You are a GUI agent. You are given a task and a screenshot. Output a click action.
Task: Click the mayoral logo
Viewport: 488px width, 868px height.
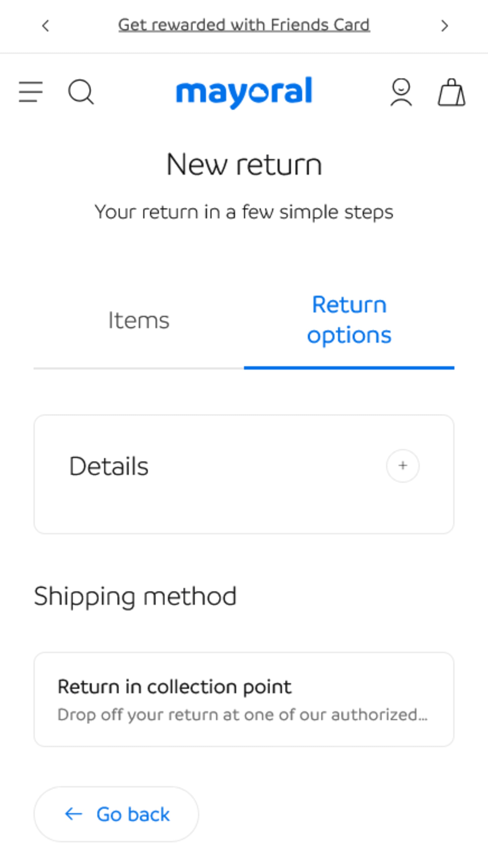244,93
